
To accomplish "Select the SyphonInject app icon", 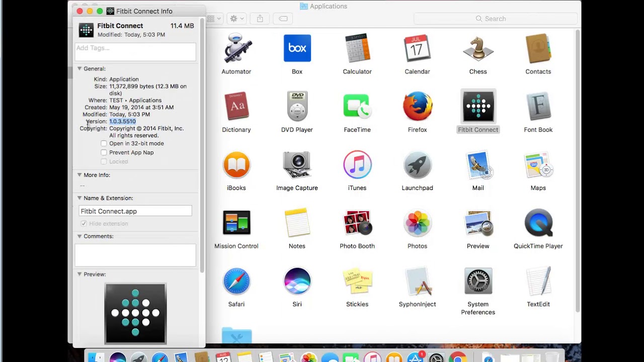I will (x=417, y=281).
